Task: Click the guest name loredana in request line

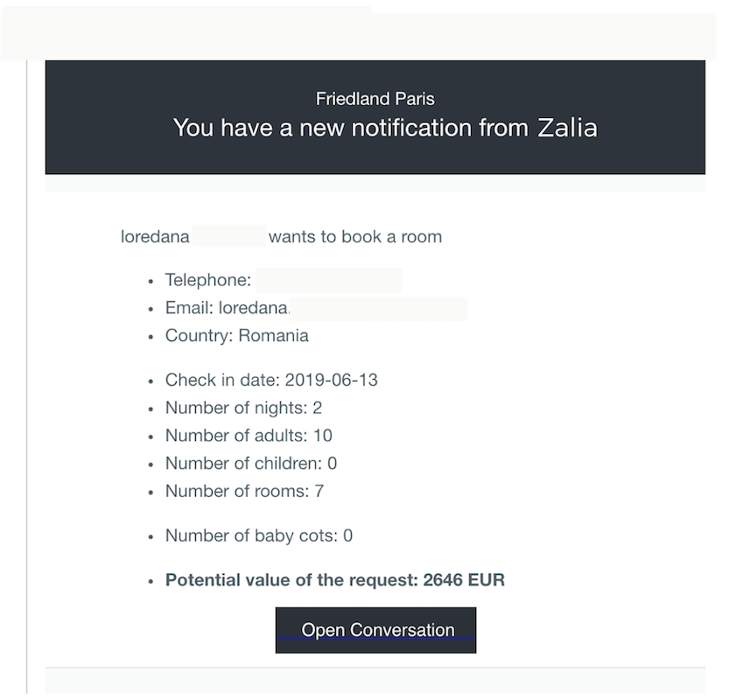Action: [x=155, y=236]
